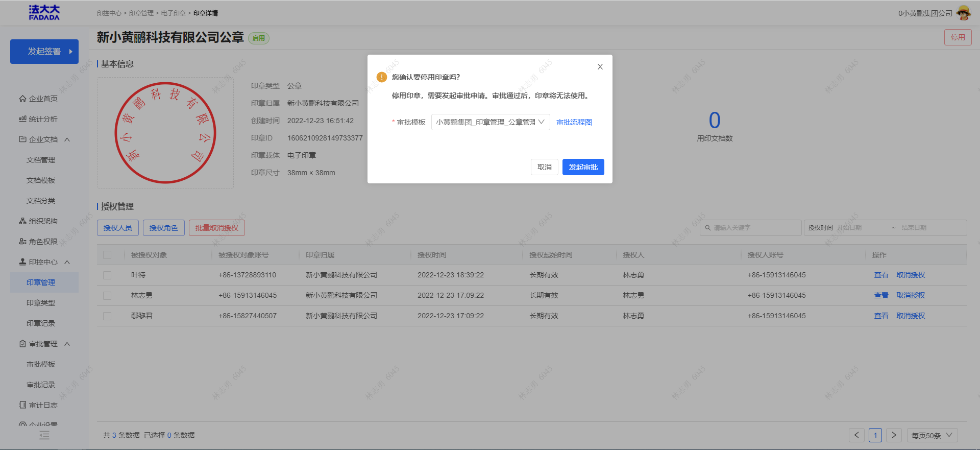Open 文档分类 in sidebar
The image size is (980, 450).
point(41,201)
